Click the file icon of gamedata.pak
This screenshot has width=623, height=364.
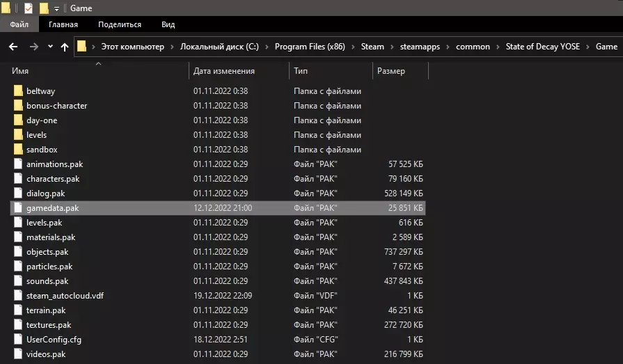point(18,208)
